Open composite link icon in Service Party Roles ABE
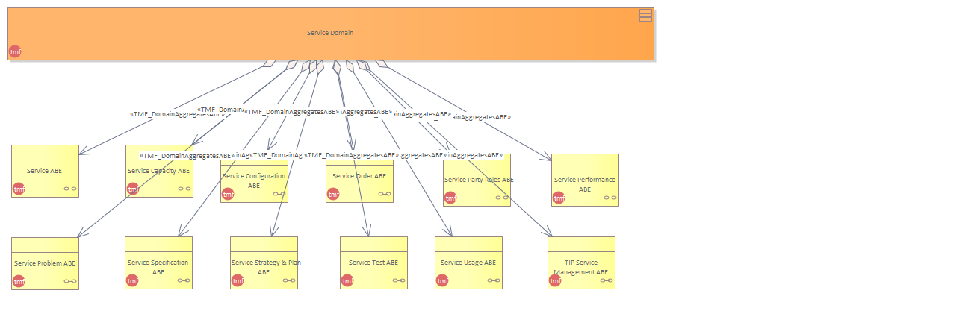980x311 pixels. [x=502, y=198]
